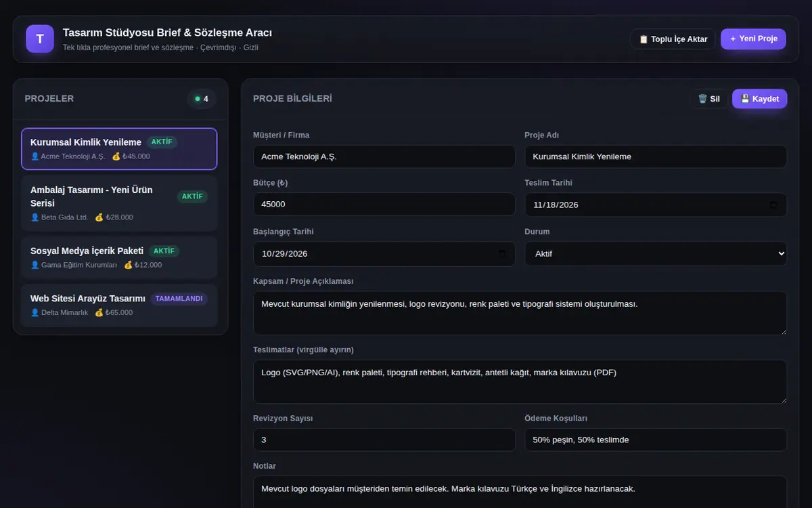The width and height of the screenshot is (812, 508).
Task: Click the title 'Tasarım Stüdyosu Brief & Sözleşme Aracı'
Action: pyautogui.click(x=168, y=33)
